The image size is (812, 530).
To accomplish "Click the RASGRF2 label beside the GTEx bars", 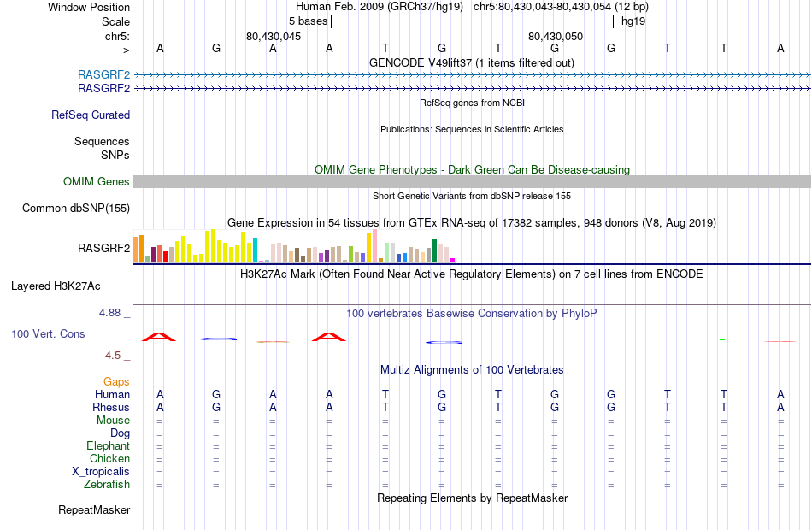I will point(103,248).
